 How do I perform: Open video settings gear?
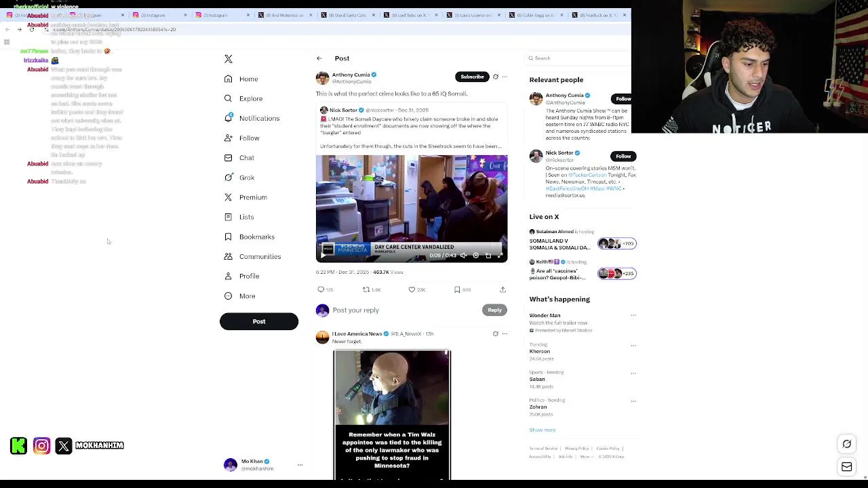click(475, 256)
